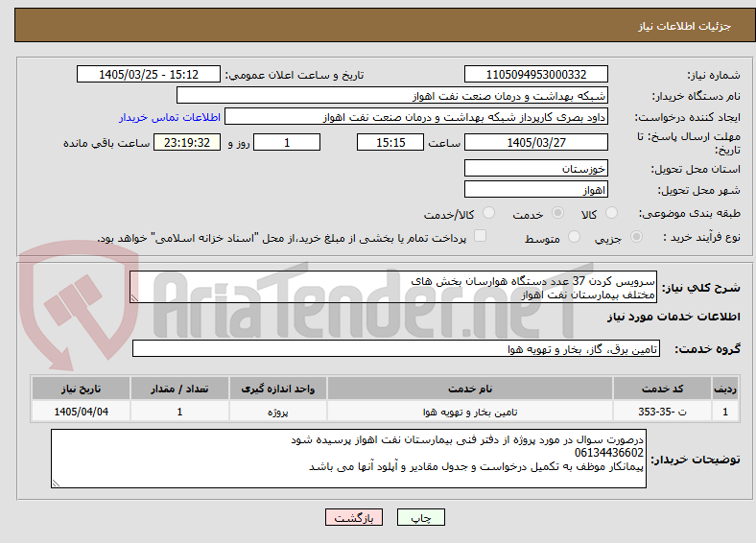Toggle the Islamic treasury payment checkbox
The image size is (756, 543).
[x=480, y=235]
